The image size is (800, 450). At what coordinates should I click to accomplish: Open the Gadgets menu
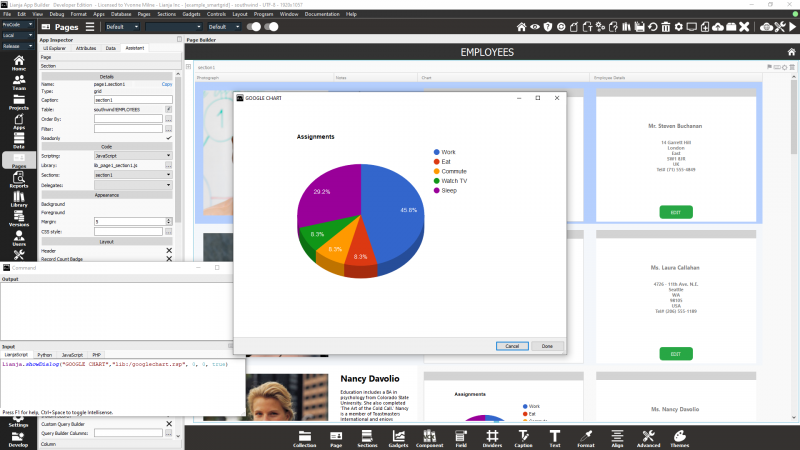coord(191,14)
